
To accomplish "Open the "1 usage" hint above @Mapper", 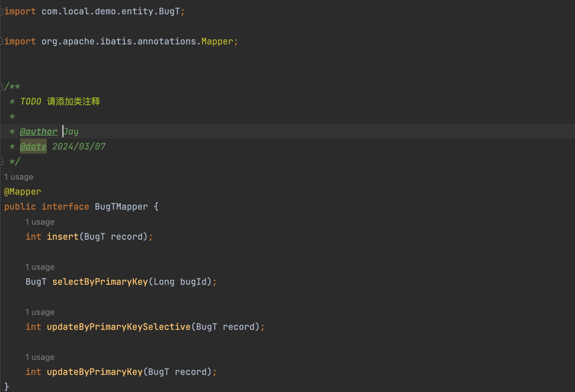I will pos(19,177).
